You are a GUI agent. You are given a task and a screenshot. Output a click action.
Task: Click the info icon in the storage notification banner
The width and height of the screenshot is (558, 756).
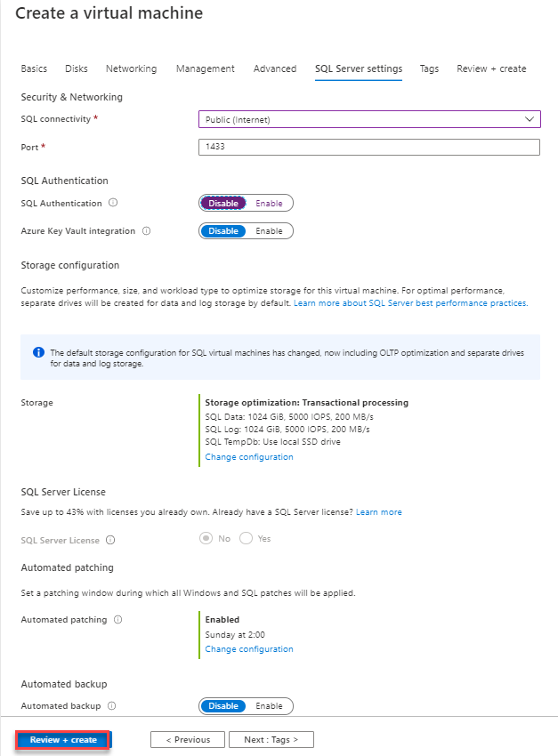pos(37,351)
